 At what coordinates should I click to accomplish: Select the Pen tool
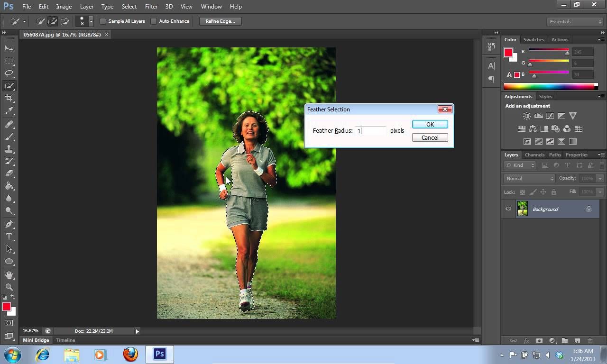(x=9, y=224)
